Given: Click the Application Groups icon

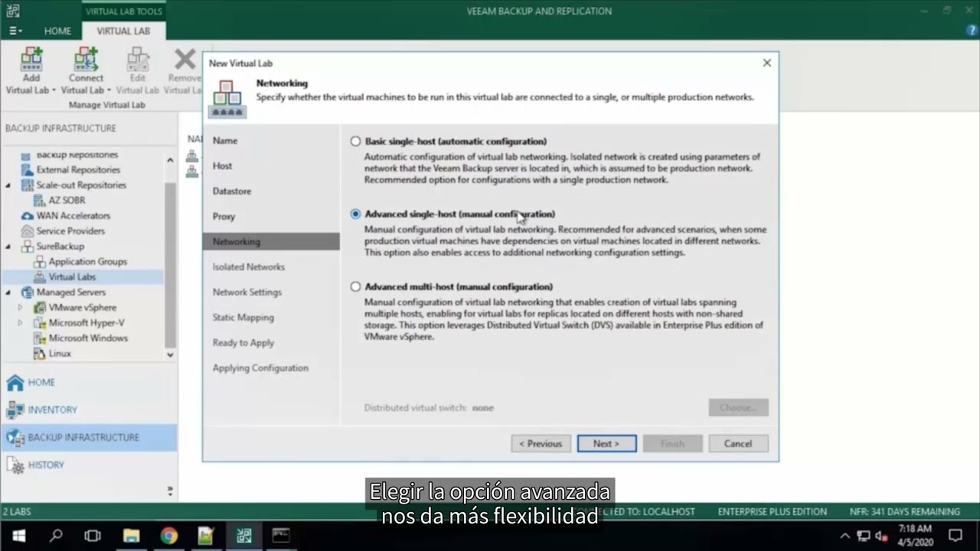Looking at the screenshot, I should pyautogui.click(x=39, y=262).
